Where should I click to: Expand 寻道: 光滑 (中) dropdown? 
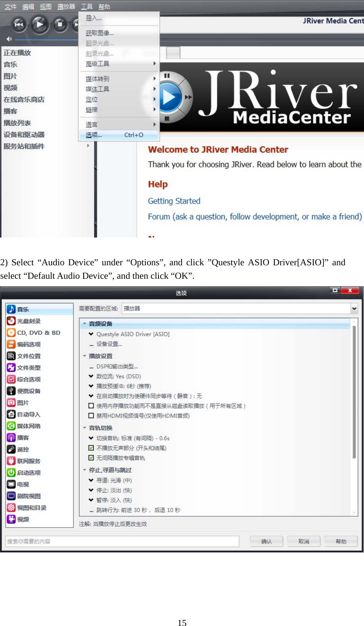[91, 480]
